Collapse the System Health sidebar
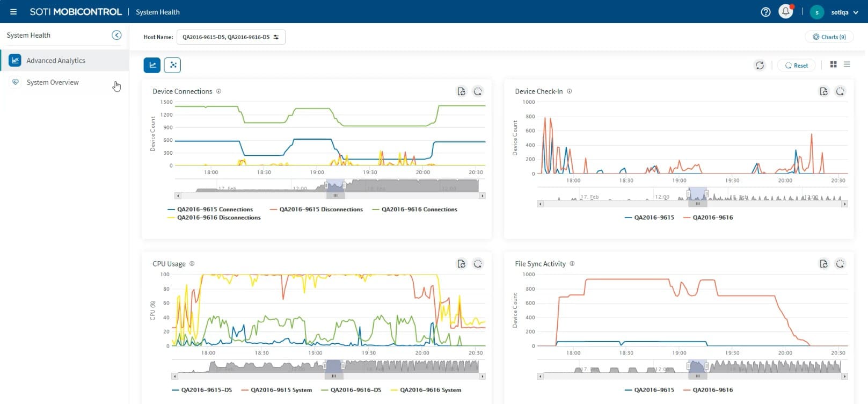This screenshot has height=404, width=868. point(116,35)
